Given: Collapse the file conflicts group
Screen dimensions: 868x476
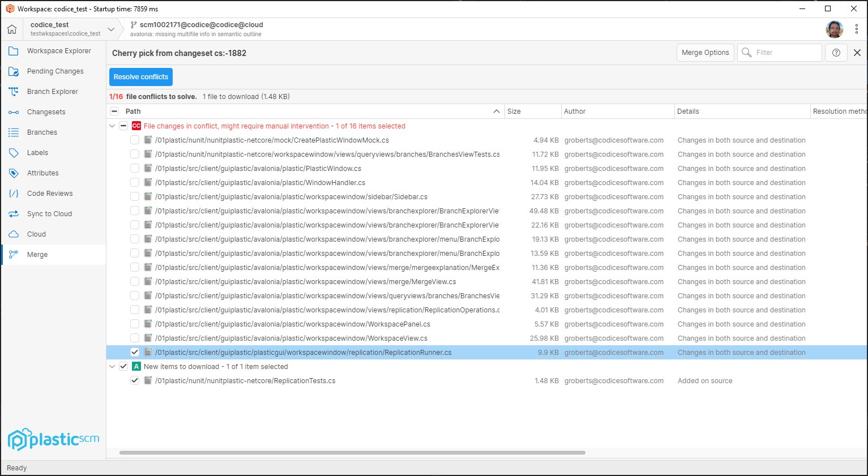Looking at the screenshot, I should (x=112, y=125).
